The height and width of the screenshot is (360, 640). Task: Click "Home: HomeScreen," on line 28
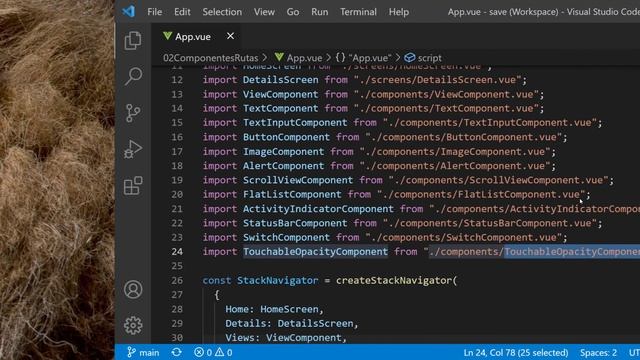274,309
